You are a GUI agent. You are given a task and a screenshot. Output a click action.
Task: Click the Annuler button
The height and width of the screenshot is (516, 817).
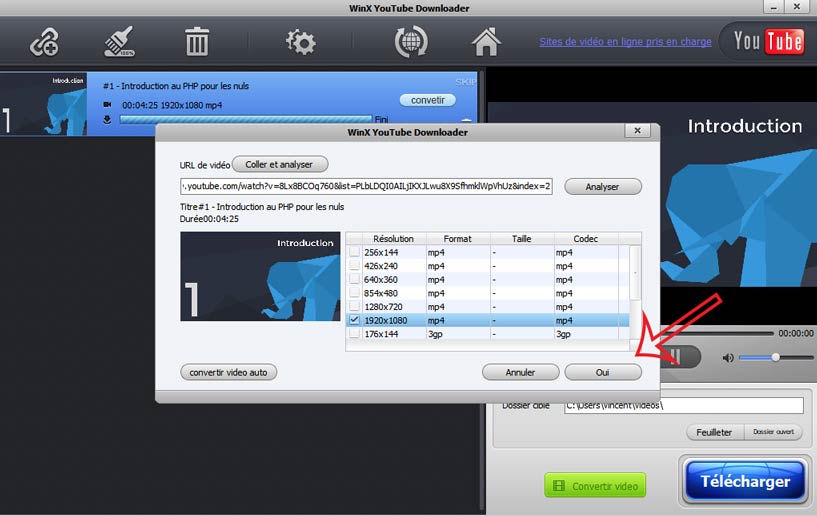(x=521, y=372)
